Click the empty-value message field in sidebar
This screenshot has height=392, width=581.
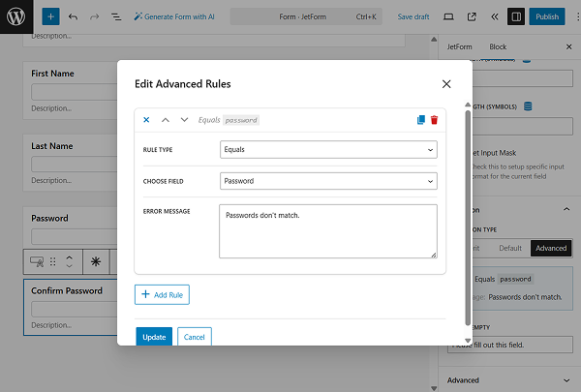510,345
